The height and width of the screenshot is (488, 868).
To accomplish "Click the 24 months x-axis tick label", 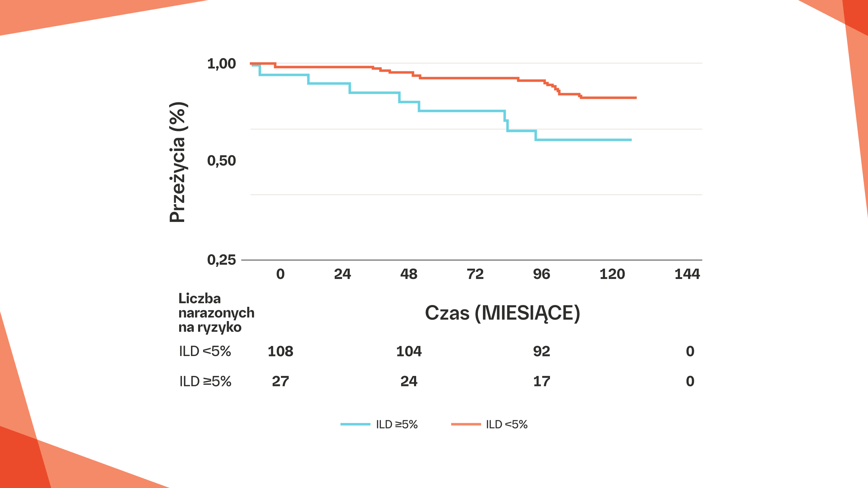I will point(342,274).
